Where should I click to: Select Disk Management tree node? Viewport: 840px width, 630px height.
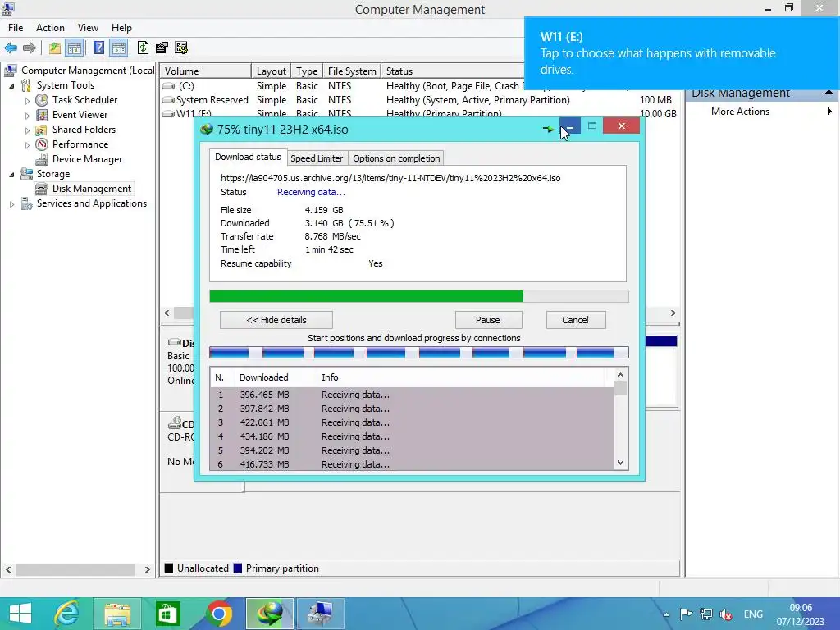coord(92,189)
